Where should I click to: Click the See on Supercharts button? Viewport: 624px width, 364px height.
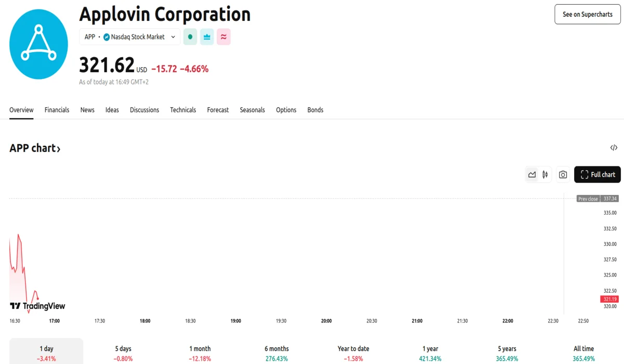[x=588, y=15]
